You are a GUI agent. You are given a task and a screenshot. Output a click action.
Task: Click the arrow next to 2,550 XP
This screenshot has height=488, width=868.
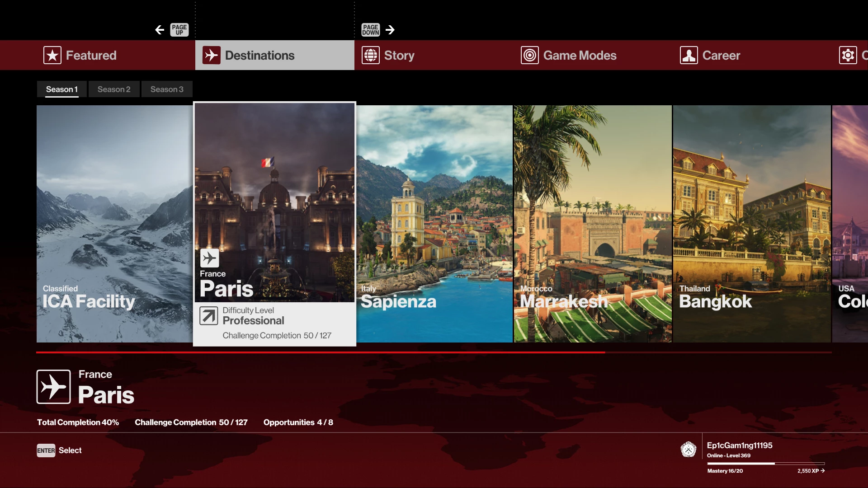pyautogui.click(x=823, y=471)
